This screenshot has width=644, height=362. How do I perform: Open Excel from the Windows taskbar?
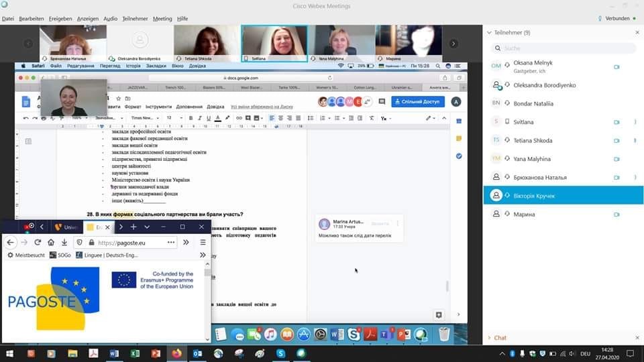coord(135,353)
